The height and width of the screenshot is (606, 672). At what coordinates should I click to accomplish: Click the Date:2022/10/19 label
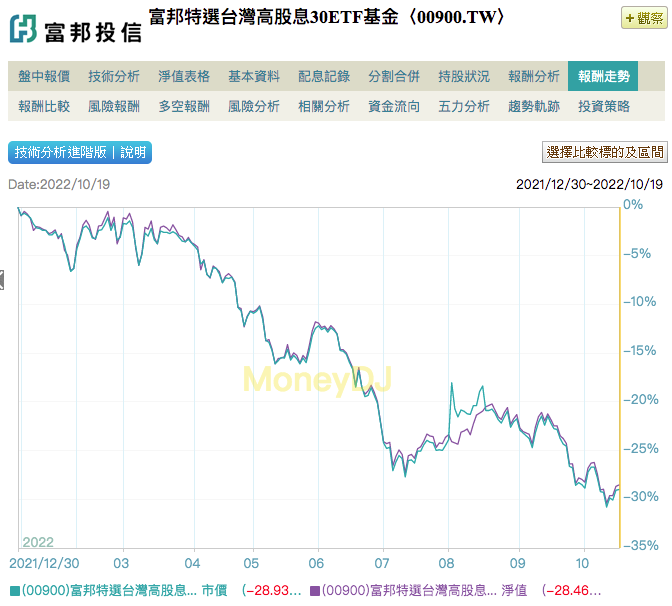click(x=59, y=184)
